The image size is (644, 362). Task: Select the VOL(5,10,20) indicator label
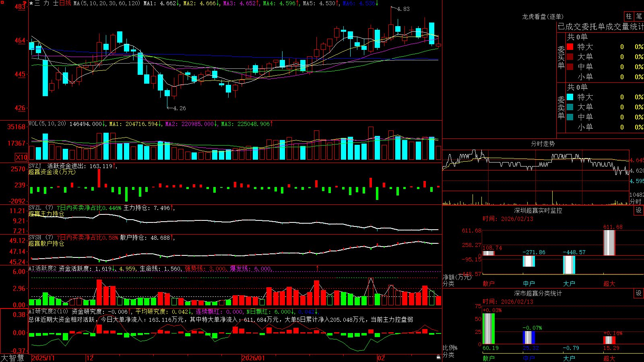pos(47,124)
